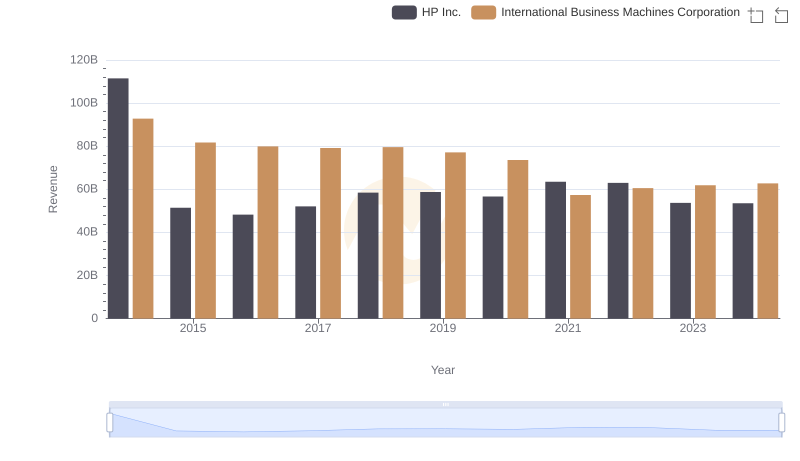
Task: Click the top move bar of zoom slider
Action: (x=445, y=404)
